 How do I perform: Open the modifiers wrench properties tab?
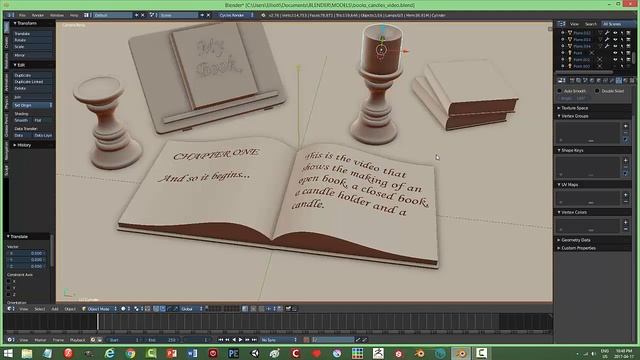612,80
